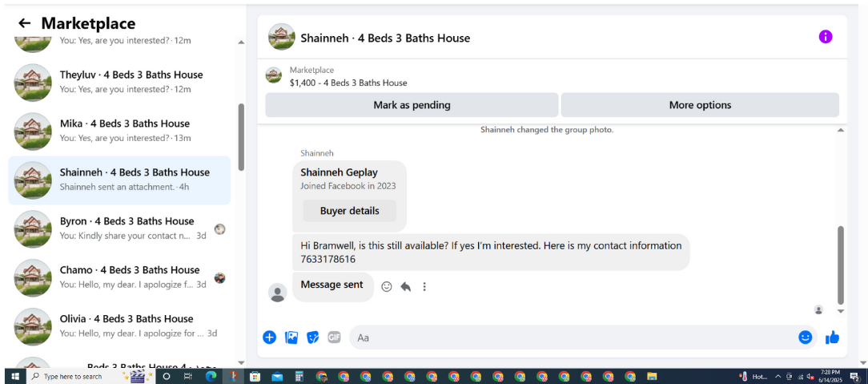The image size is (868, 384).
Task: Click the conversation list scrollbar thumb
Action: pos(241,137)
